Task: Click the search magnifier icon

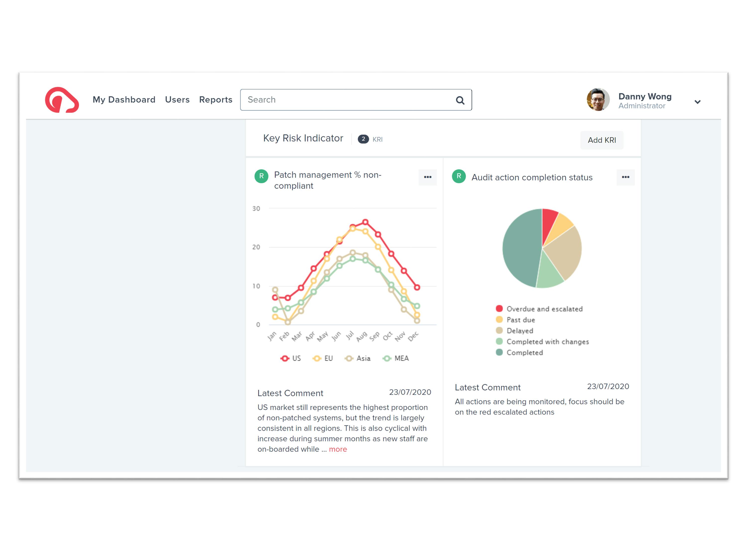Action: (x=460, y=100)
